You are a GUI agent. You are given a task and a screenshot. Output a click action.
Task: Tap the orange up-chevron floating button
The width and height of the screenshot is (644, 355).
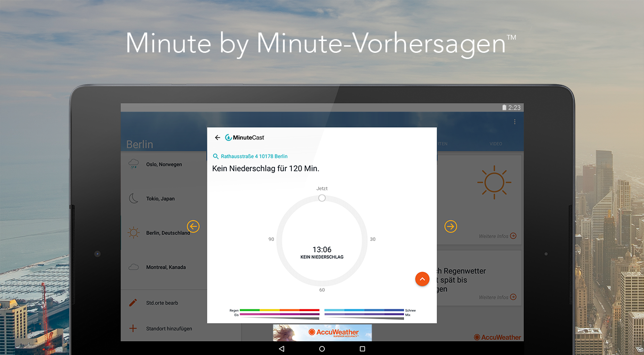pyautogui.click(x=422, y=279)
